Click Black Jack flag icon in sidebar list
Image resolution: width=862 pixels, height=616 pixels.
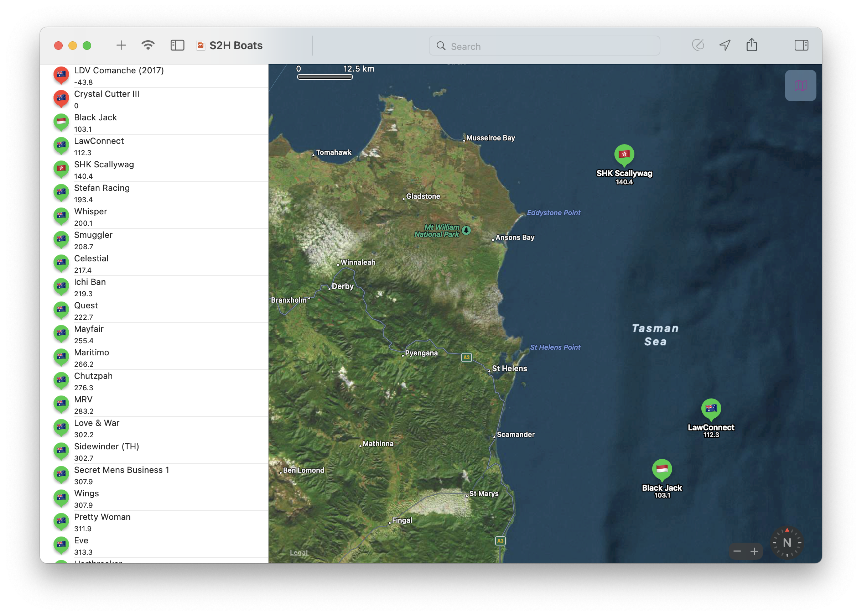click(x=61, y=122)
